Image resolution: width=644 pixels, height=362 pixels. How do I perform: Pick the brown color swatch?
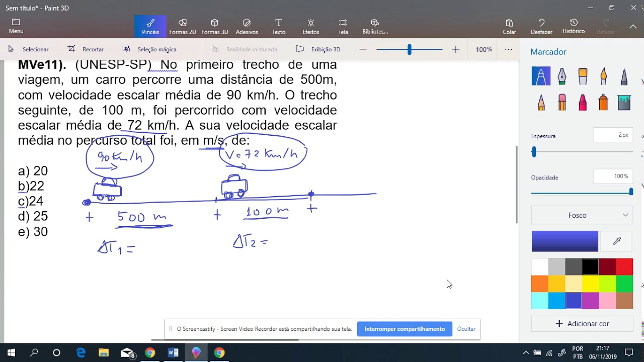[624, 301]
